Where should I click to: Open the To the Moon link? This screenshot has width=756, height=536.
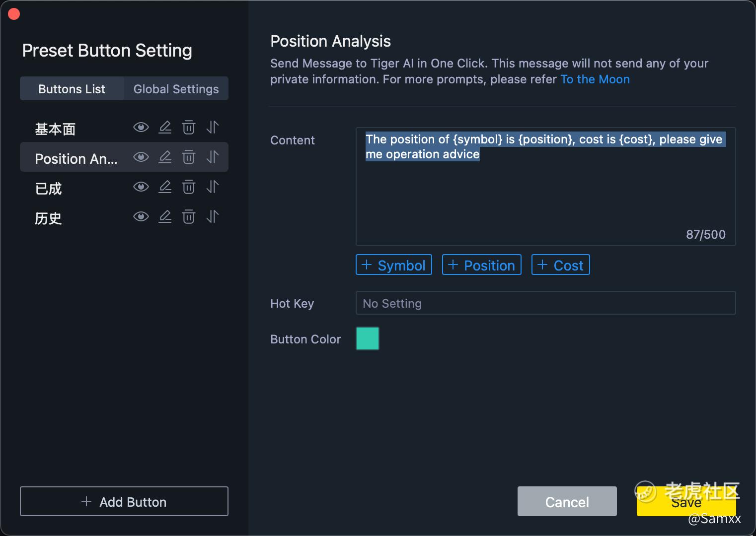(595, 79)
